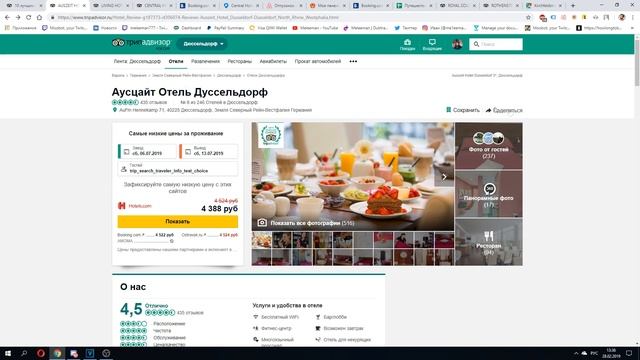
Task: Bookmark this page with the star
Action: coord(529,18)
